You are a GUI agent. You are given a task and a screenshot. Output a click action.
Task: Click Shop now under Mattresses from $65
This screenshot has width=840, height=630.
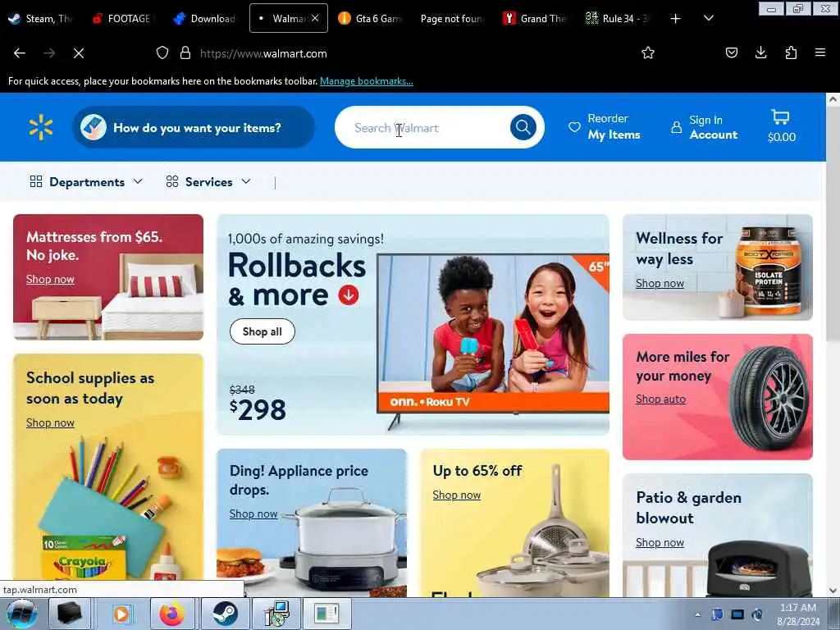pos(50,279)
